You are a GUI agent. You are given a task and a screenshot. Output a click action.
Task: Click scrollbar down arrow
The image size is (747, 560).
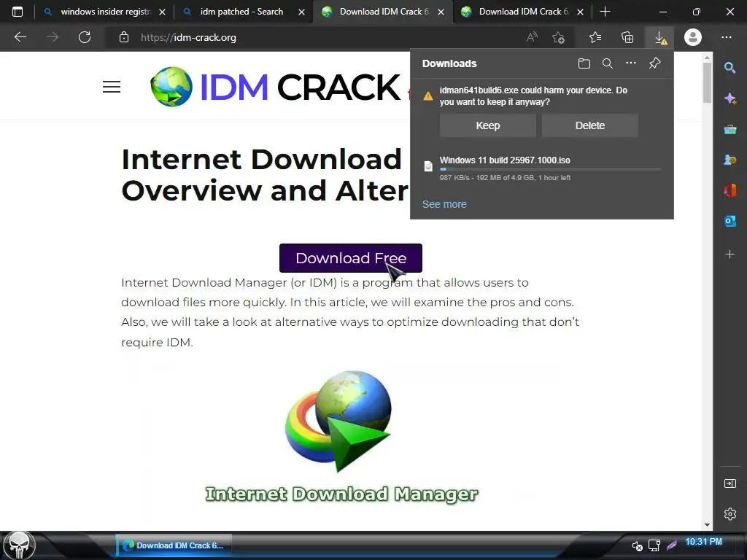[707, 525]
